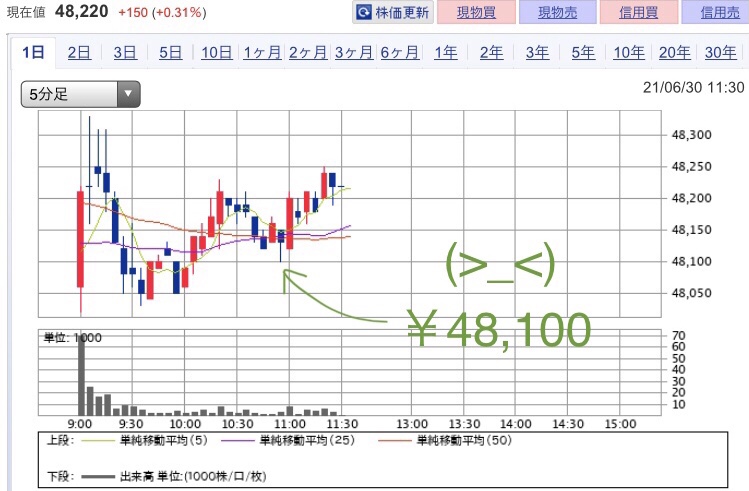Screen dimensions: 749x491
Task: Switch to the 2年 chart period
Action: 492,52
